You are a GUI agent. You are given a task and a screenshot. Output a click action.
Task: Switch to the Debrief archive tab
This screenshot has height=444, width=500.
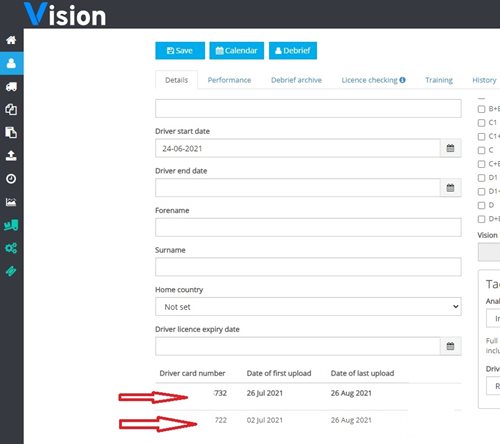click(x=296, y=80)
